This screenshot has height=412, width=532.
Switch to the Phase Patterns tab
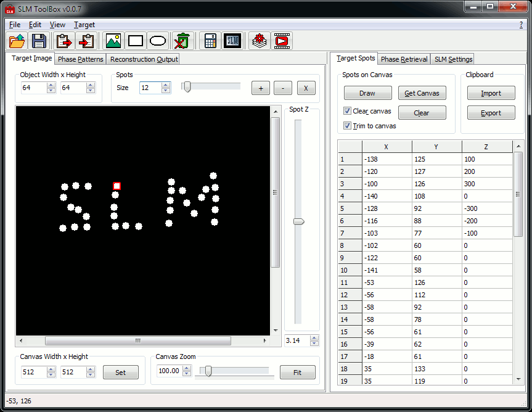tap(80, 59)
